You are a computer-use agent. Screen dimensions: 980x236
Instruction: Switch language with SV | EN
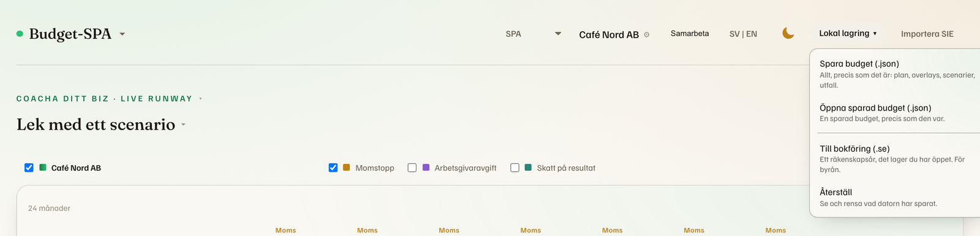(743, 34)
